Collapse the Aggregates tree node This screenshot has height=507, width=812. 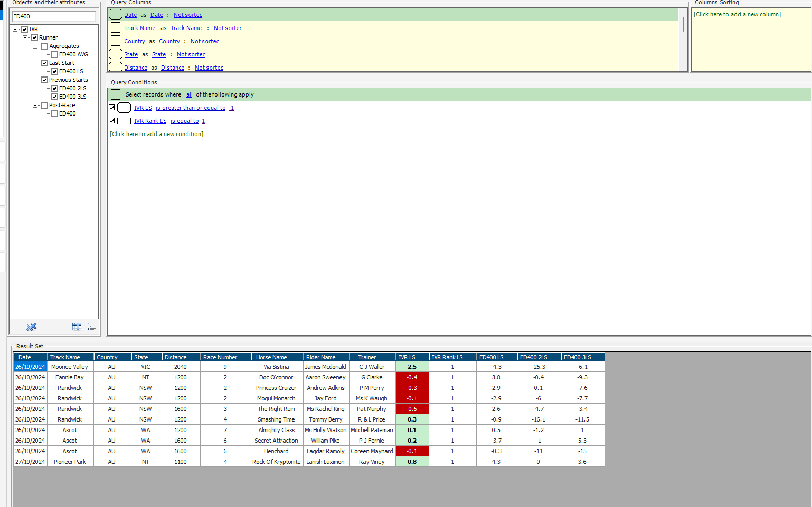tap(35, 46)
